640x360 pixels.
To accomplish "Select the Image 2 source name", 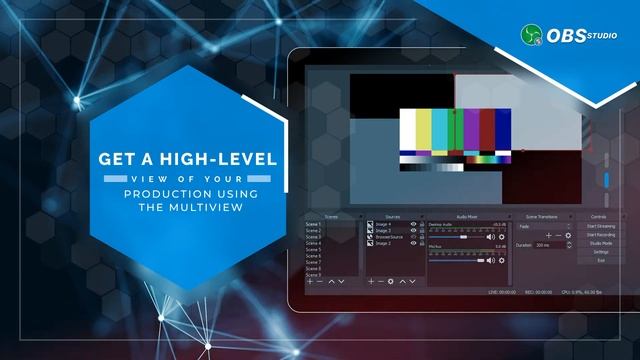I will 383,243.
